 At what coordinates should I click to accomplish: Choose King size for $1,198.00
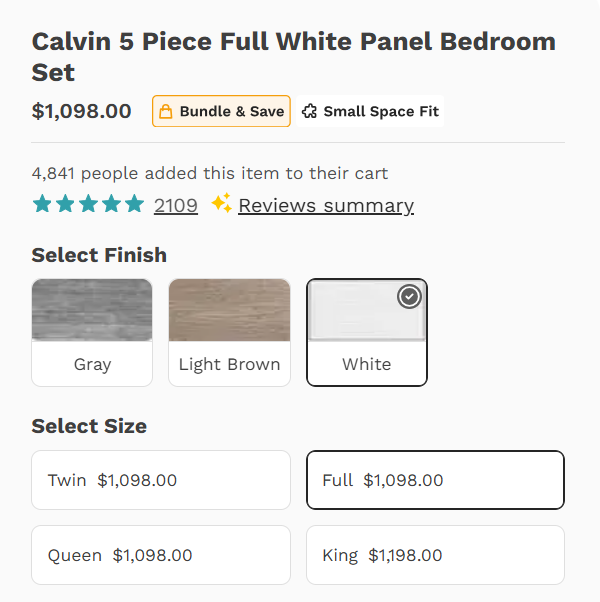[x=435, y=555]
